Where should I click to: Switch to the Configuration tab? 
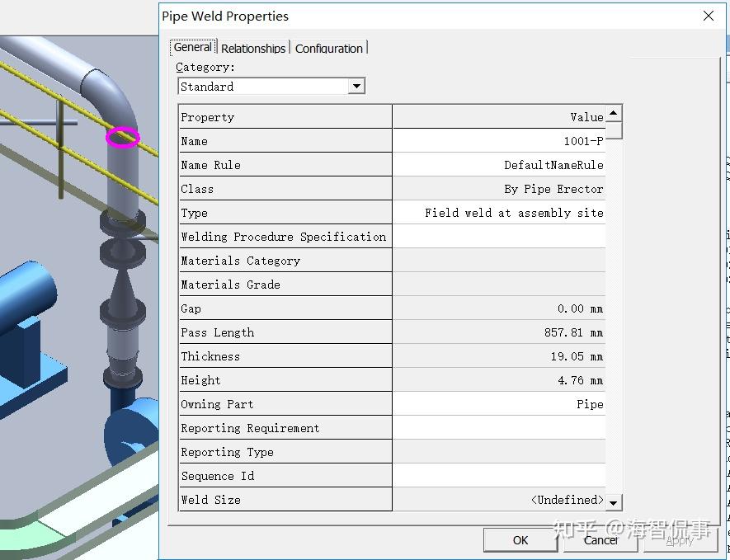(x=328, y=48)
